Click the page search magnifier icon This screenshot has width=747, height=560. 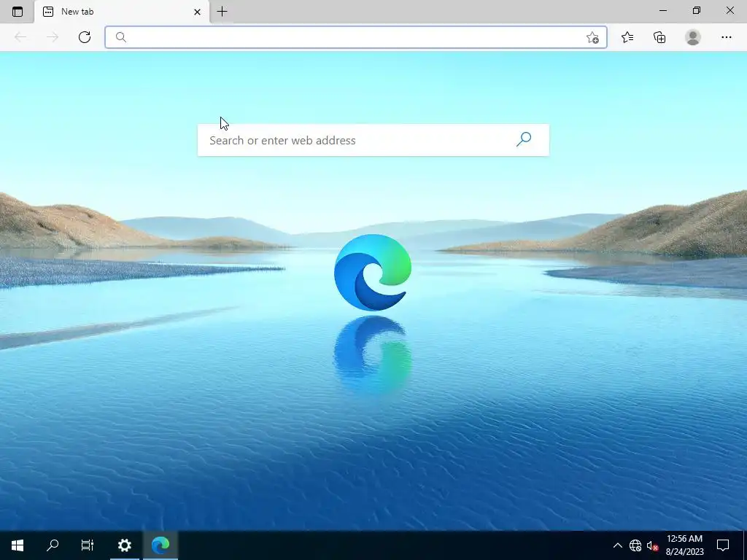[524, 139]
